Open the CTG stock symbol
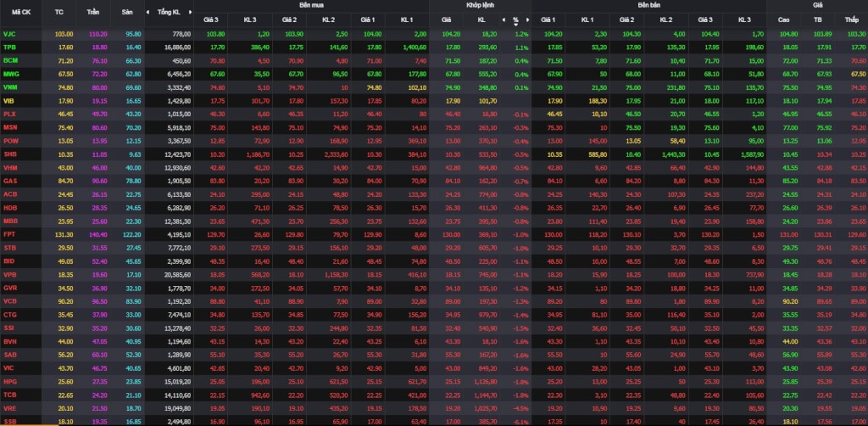The image size is (868, 426). pos(9,314)
